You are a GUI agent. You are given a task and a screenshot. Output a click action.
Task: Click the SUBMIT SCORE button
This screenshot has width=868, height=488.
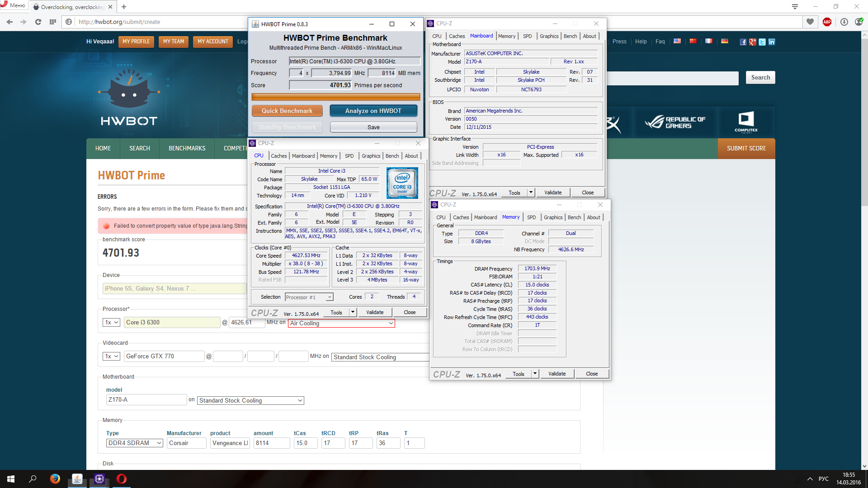[746, 148]
